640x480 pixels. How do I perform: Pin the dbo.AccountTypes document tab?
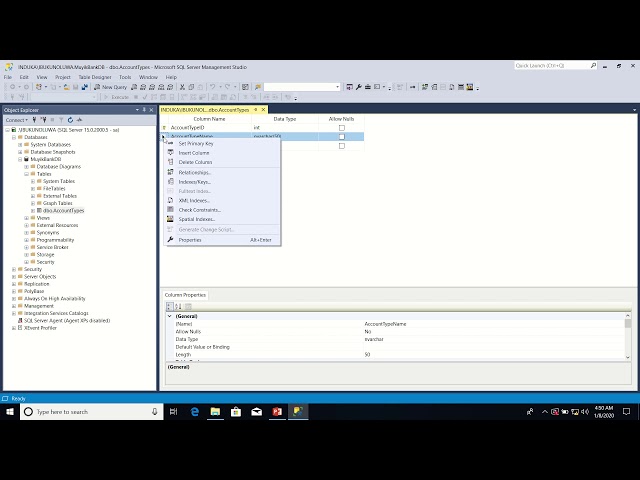[x=256, y=109]
